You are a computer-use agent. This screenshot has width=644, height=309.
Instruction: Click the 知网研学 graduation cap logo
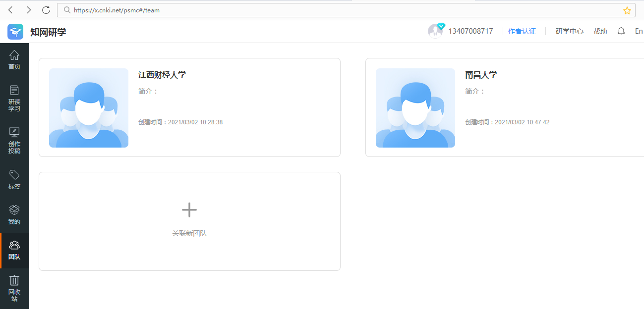[15, 32]
